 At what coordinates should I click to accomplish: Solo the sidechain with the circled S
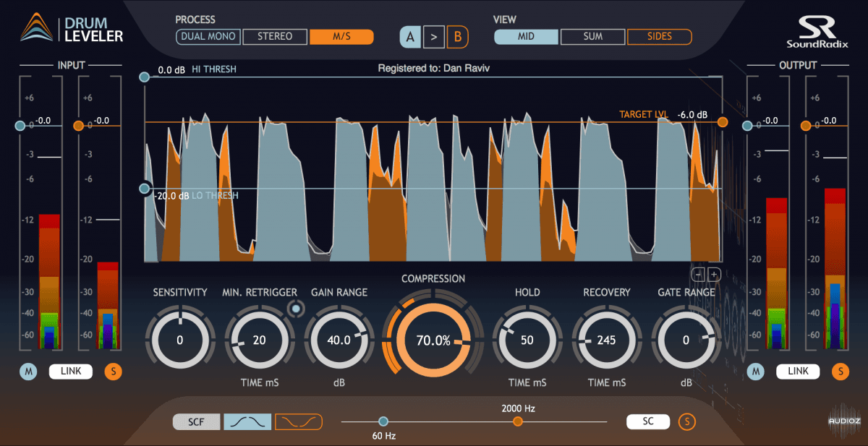coord(686,421)
